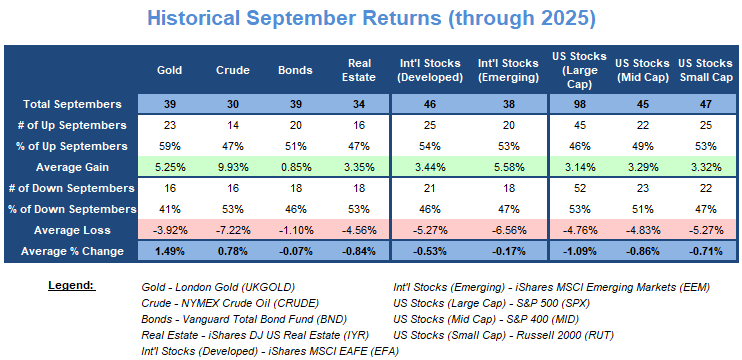Screen dimensions: 742x360
Task: Click Gold's 5.25% average gain cell
Action: (x=170, y=167)
